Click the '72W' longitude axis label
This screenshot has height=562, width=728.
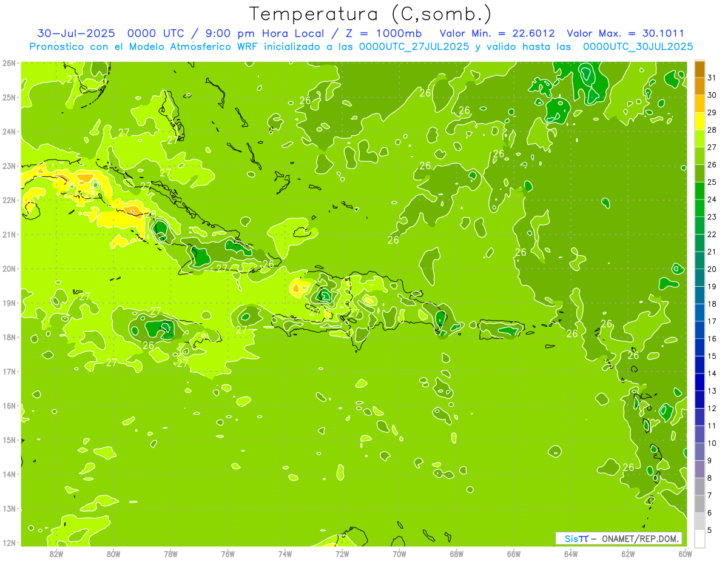[x=342, y=554]
